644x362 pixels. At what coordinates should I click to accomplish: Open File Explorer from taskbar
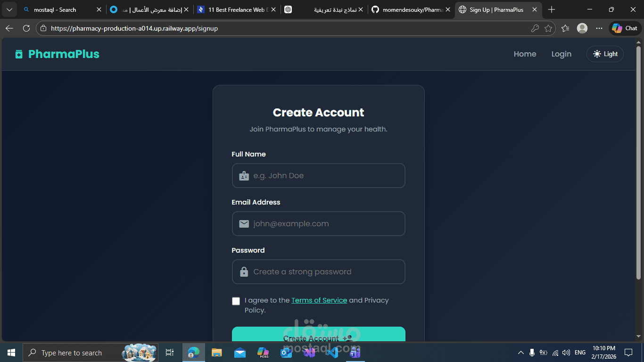pyautogui.click(x=217, y=353)
